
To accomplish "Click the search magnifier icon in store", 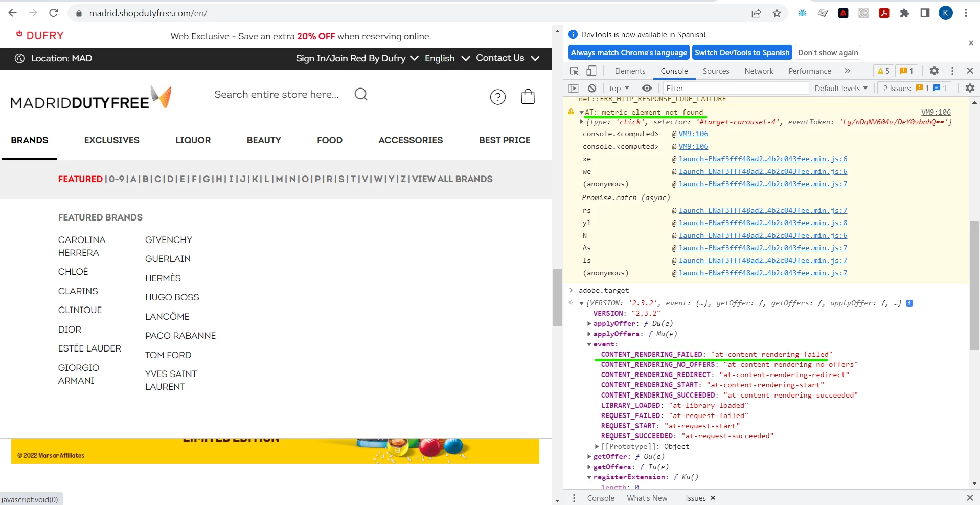I will tap(361, 94).
